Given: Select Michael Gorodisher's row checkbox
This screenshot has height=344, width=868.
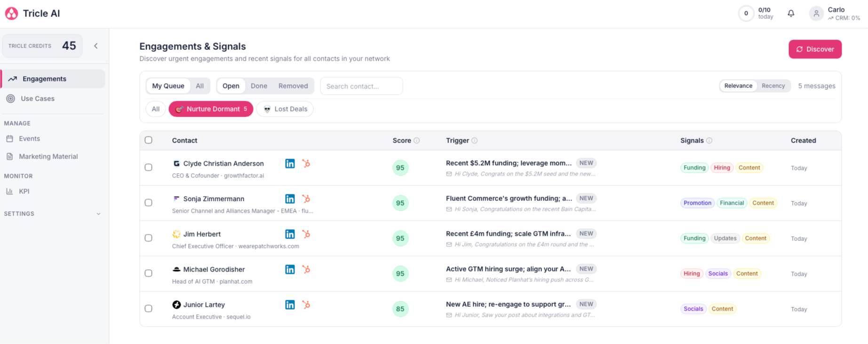Looking at the screenshot, I should click(149, 273).
